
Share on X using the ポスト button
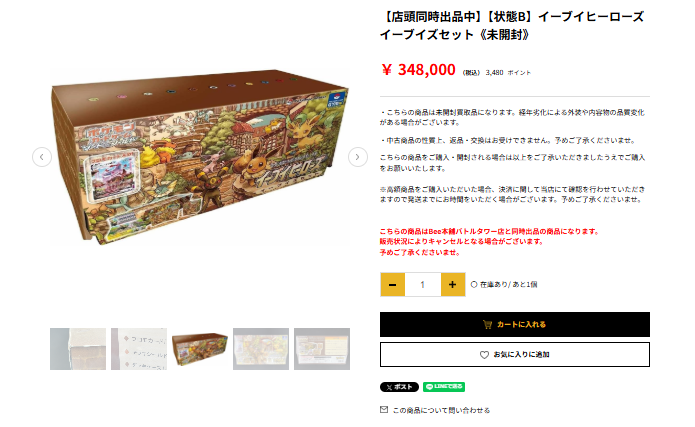tap(399, 387)
